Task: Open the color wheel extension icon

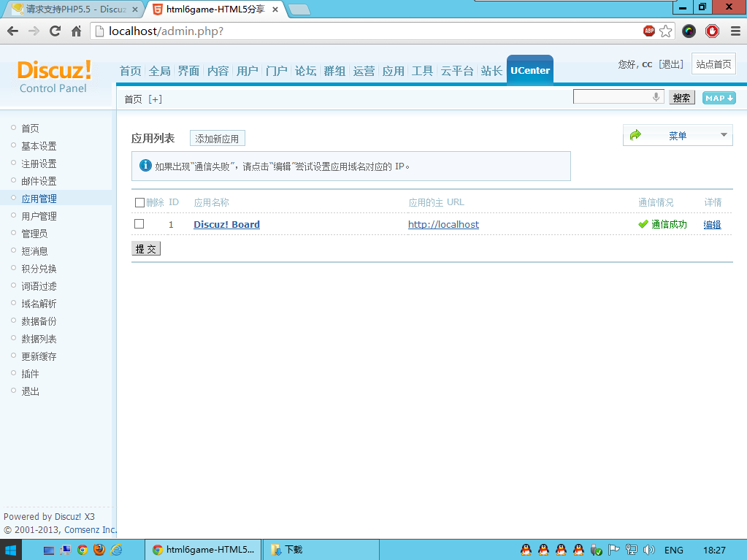Action: coord(689,31)
